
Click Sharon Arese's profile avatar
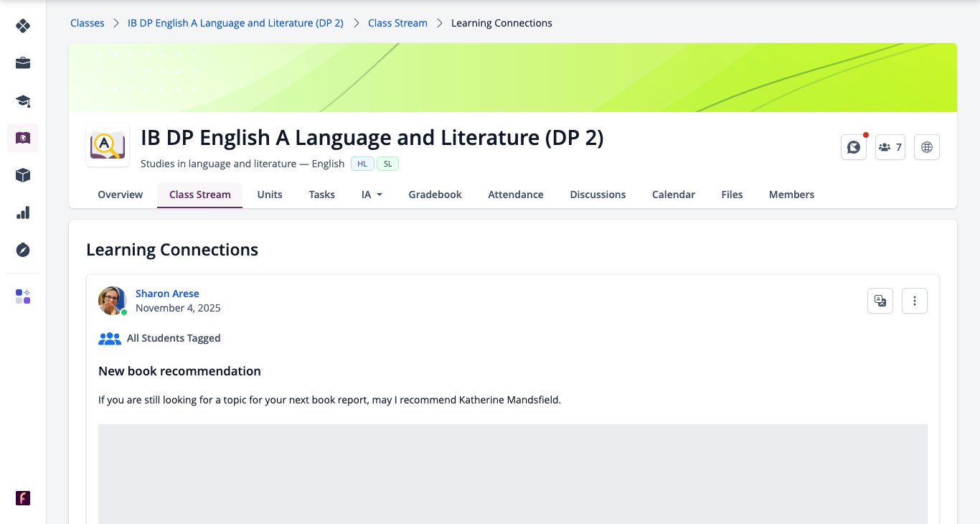pyautogui.click(x=113, y=301)
